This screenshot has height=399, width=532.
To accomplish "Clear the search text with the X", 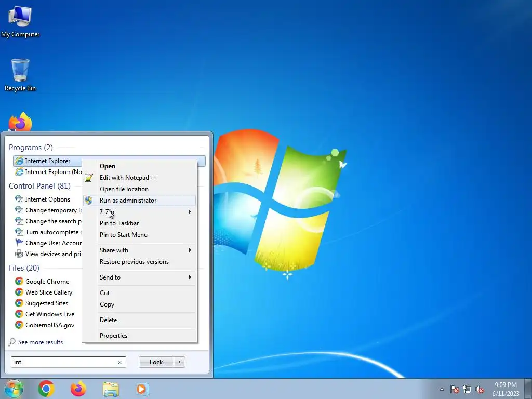I will tap(119, 362).
